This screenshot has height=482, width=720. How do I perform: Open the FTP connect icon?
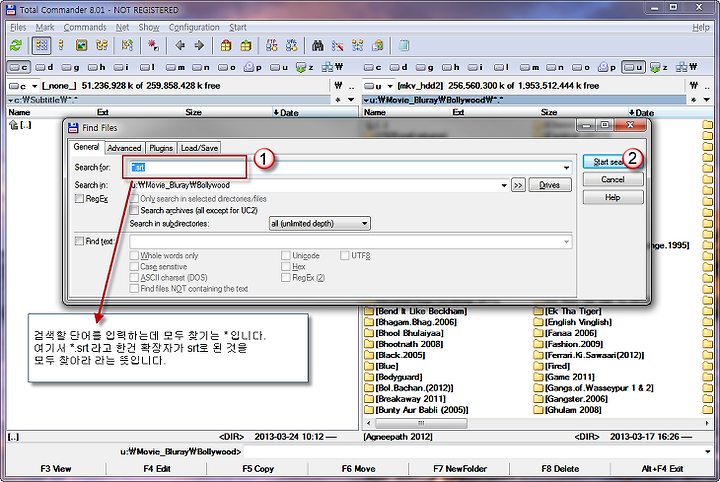(272, 45)
